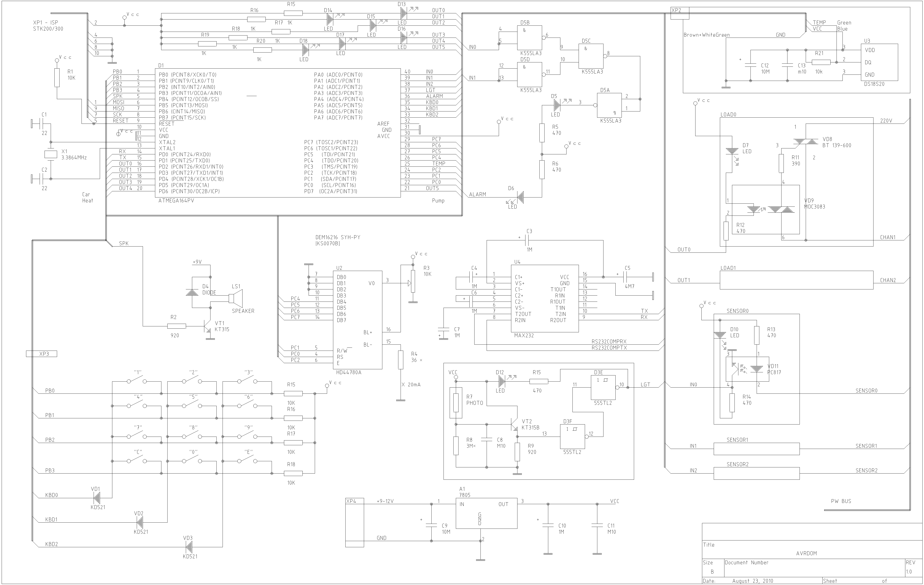This screenshot has height=585, width=924.
Task: Select the D5C NAND gate
Action: tap(592, 56)
